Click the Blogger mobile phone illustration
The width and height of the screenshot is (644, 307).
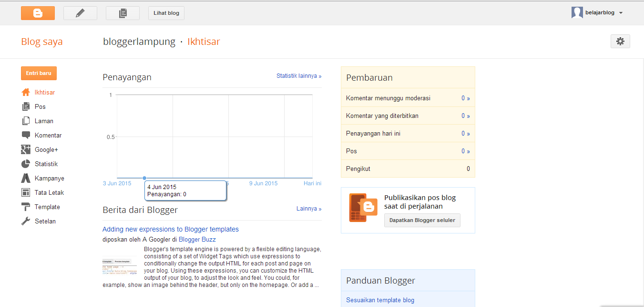(363, 208)
